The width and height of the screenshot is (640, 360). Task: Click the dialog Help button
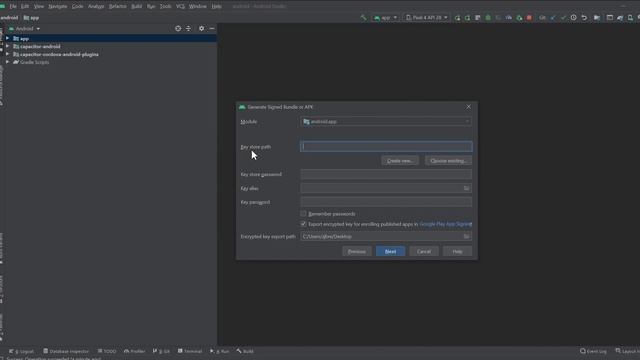(457, 251)
